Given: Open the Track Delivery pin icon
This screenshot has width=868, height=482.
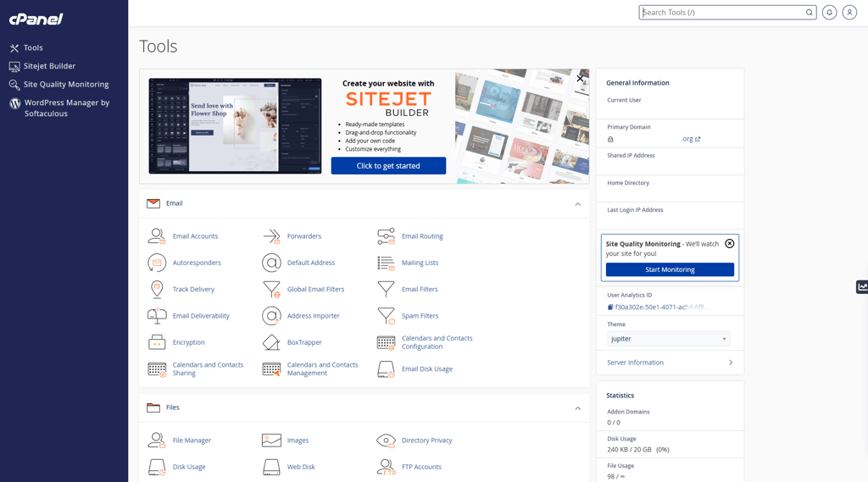Looking at the screenshot, I should click(157, 290).
